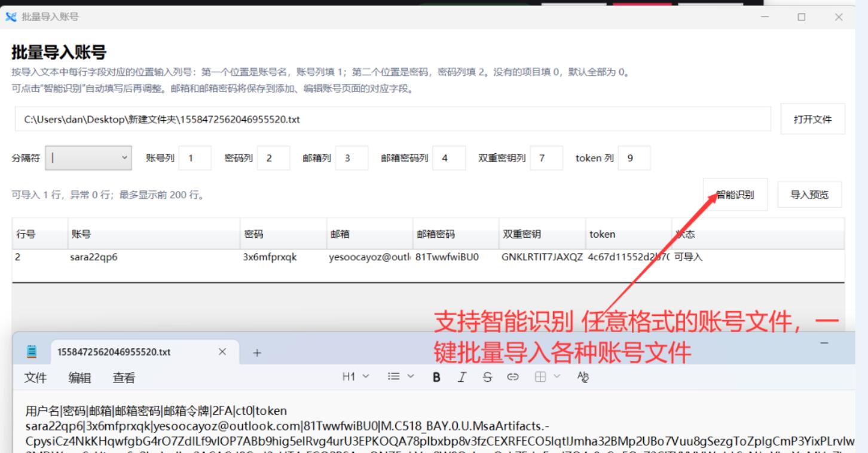
Task: Select the yesoocayoz@outl email cell
Action: 369,258
